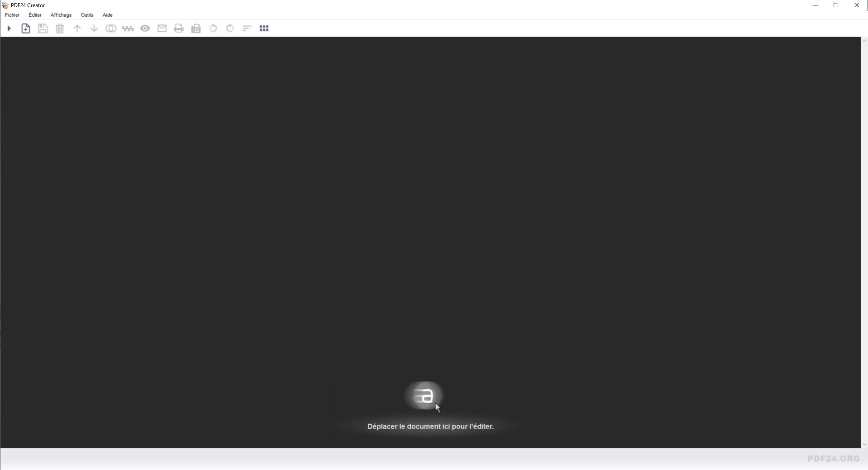The width and height of the screenshot is (868, 470).
Task: Click the fax machine icon
Action: coord(196,28)
